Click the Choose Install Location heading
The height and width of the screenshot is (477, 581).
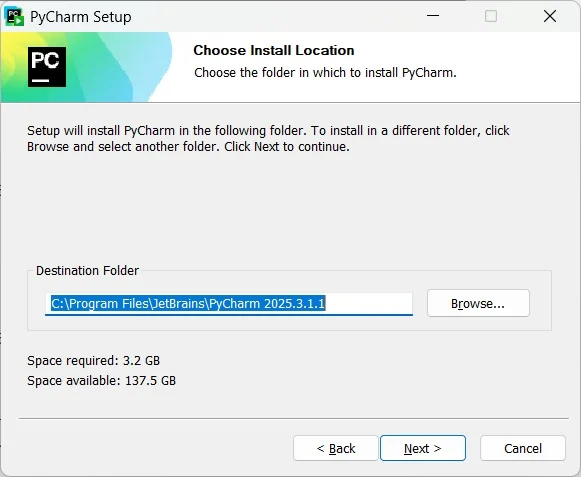(274, 50)
